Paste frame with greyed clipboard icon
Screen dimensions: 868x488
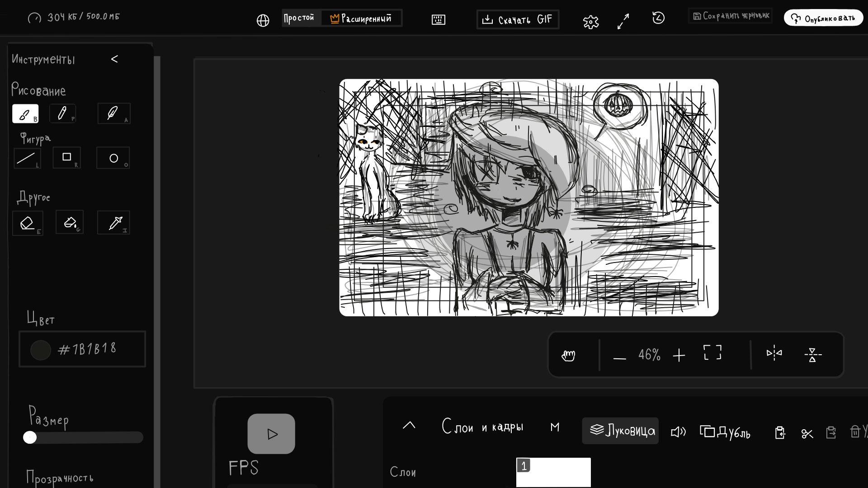(831, 432)
